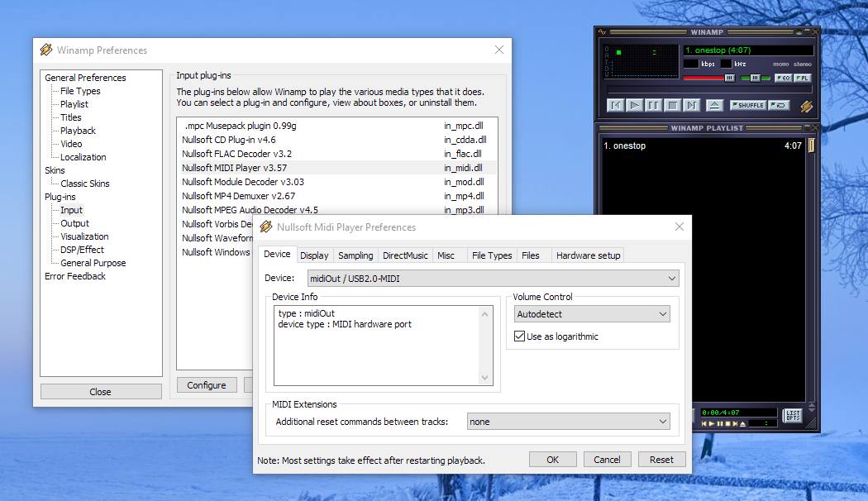Open the reset commands dropdown set to none
This screenshot has width=868, height=501.
(x=569, y=422)
